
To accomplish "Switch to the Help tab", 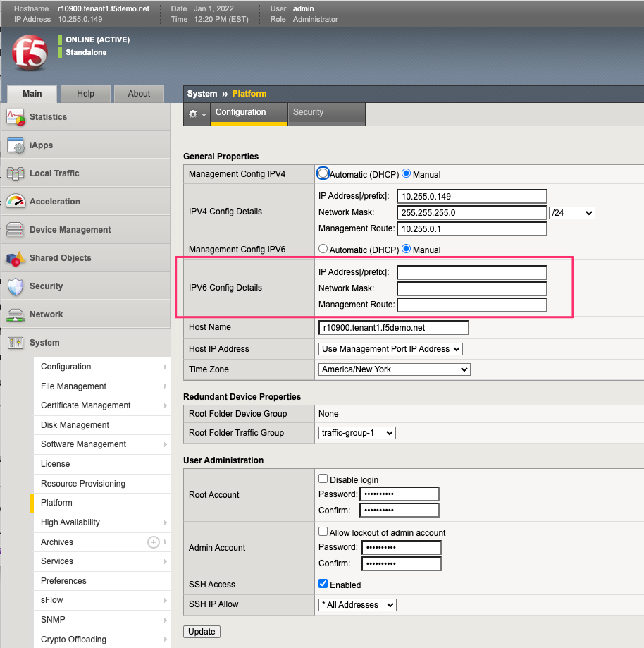I will coord(85,94).
